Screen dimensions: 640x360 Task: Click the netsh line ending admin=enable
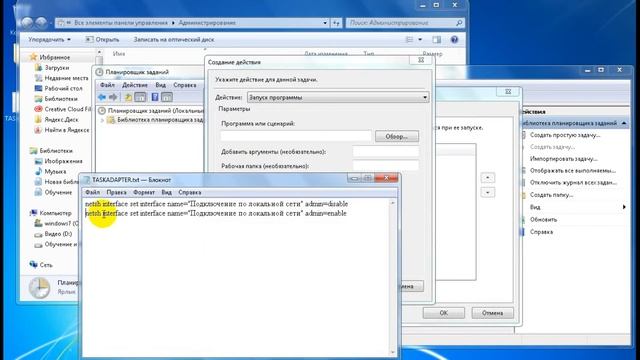point(216,213)
